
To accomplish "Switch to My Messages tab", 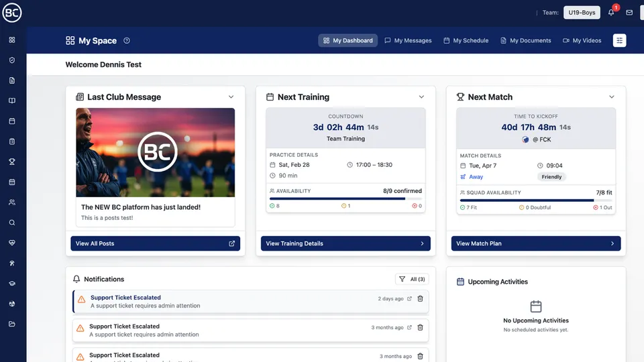I will [408, 40].
